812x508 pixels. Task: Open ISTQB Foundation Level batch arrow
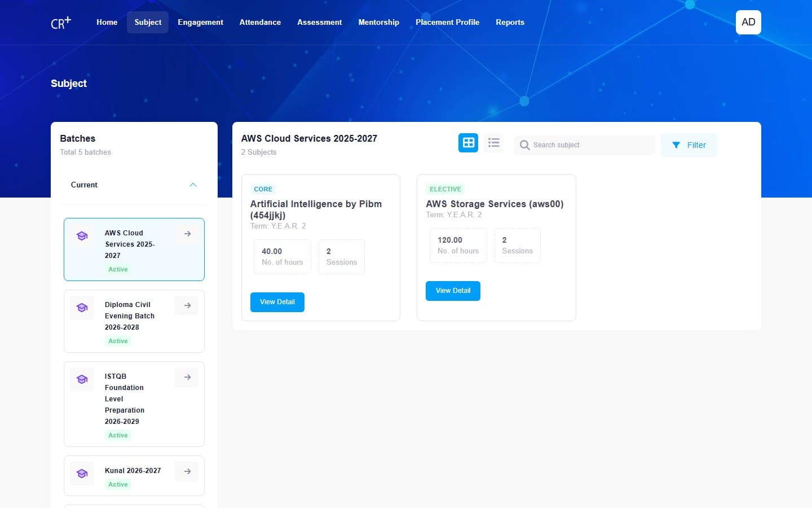pyautogui.click(x=187, y=377)
